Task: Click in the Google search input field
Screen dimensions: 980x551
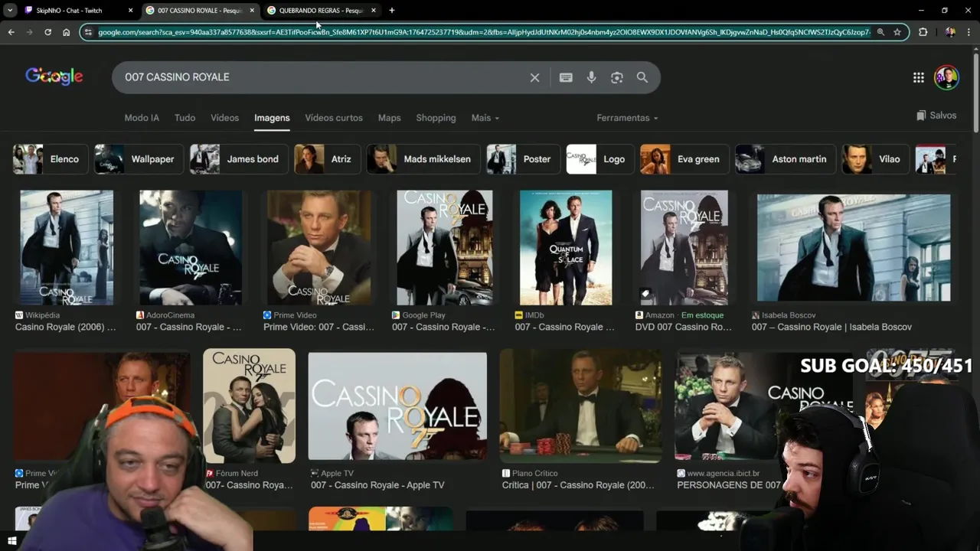Action: coord(322,77)
